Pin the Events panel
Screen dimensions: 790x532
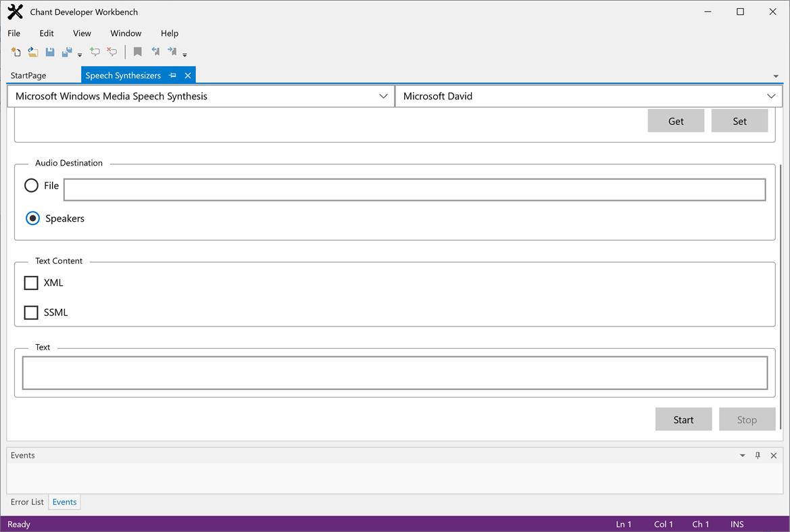758,455
